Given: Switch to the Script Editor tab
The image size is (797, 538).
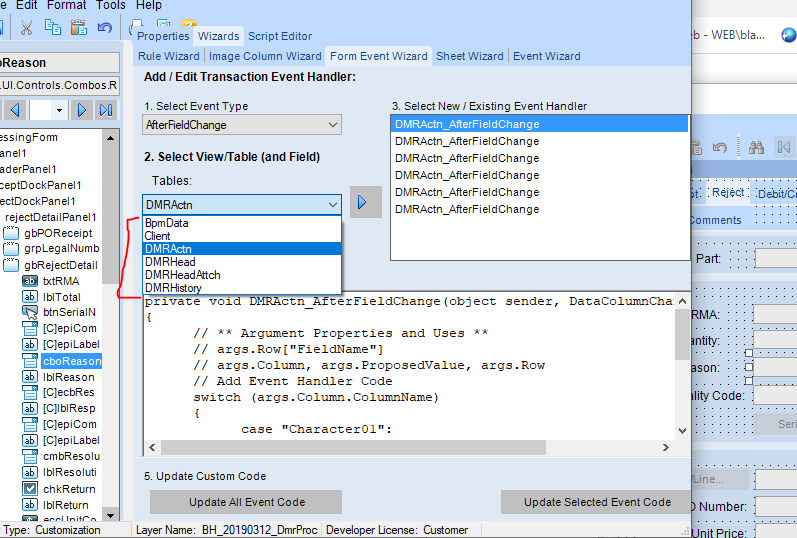Looking at the screenshot, I should pos(280,36).
